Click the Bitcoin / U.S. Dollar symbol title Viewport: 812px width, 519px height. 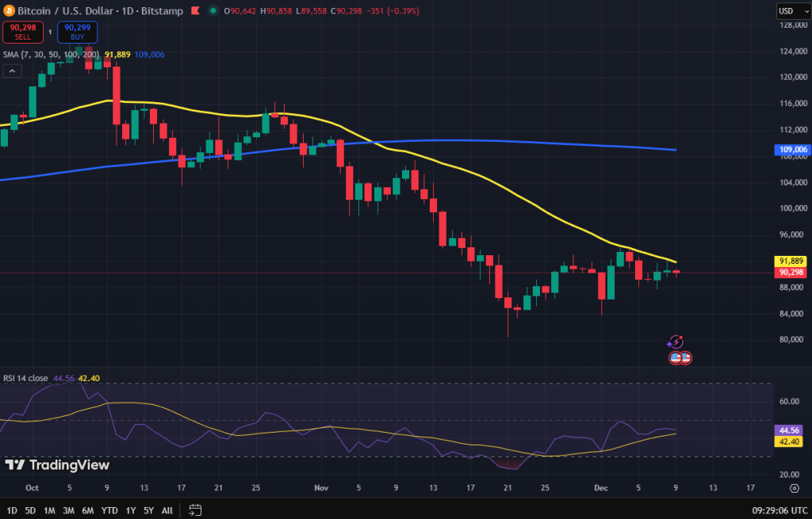(65, 11)
